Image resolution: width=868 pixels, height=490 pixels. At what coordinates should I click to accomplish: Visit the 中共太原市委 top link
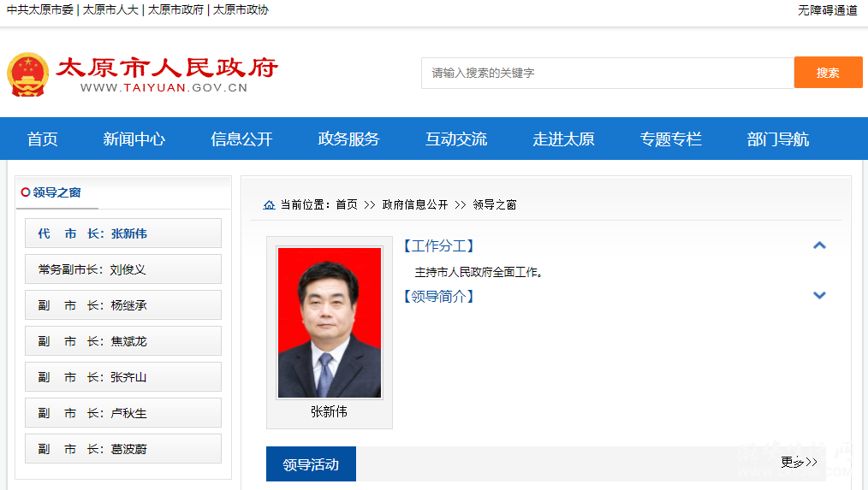(x=39, y=10)
